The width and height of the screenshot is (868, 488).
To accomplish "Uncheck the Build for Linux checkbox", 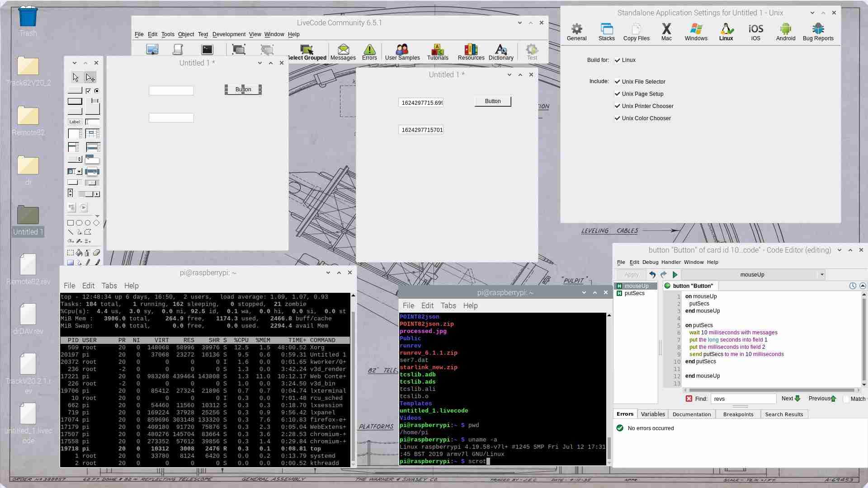I will point(617,60).
